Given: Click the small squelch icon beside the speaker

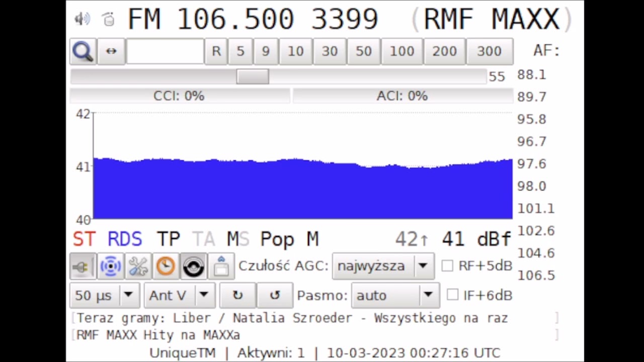Looking at the screenshot, I should pos(108,19).
